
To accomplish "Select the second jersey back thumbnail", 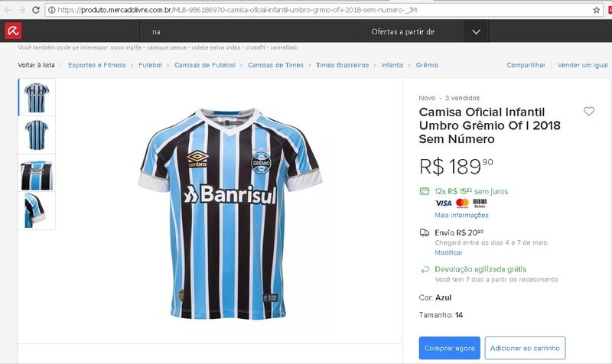I will click(37, 135).
